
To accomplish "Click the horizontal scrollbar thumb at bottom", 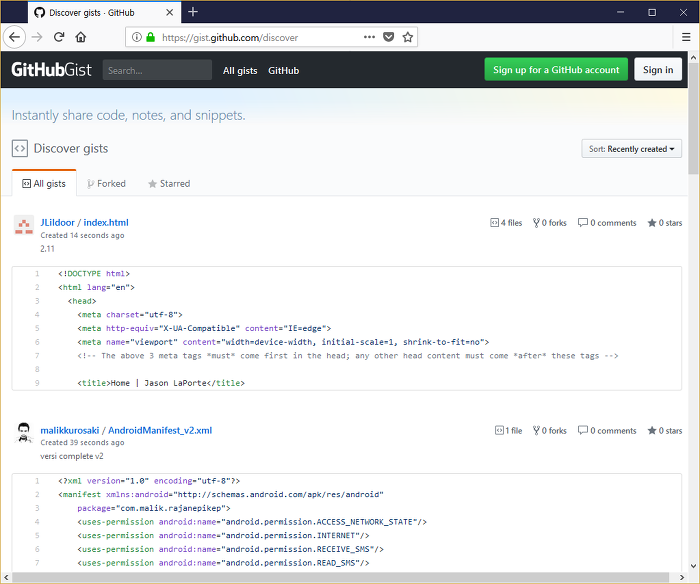I will click(339, 578).
